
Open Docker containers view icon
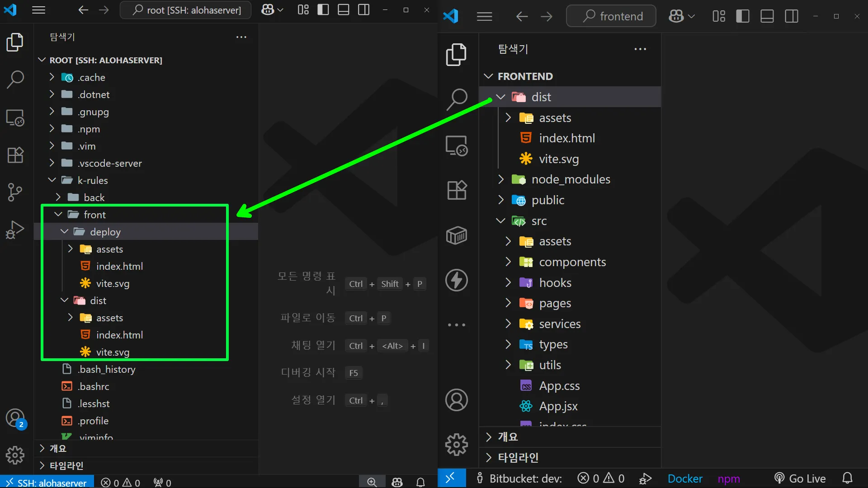point(457,235)
